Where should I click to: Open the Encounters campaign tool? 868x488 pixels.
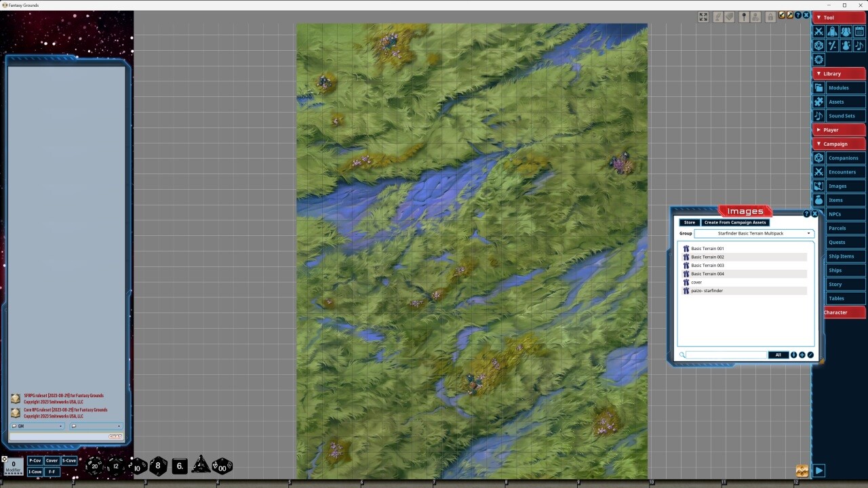pos(842,171)
